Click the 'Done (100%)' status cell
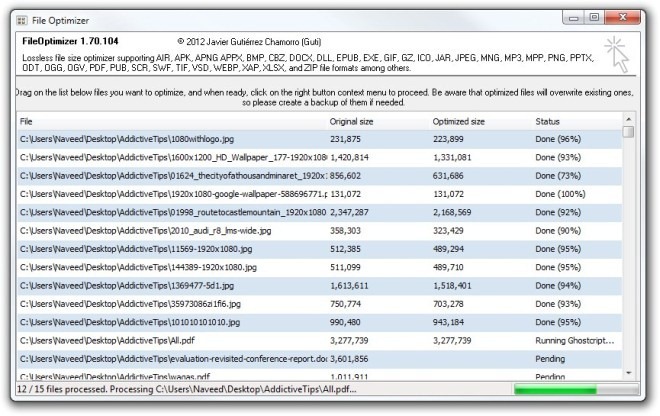The width and height of the screenshot is (660, 416). coord(560,194)
